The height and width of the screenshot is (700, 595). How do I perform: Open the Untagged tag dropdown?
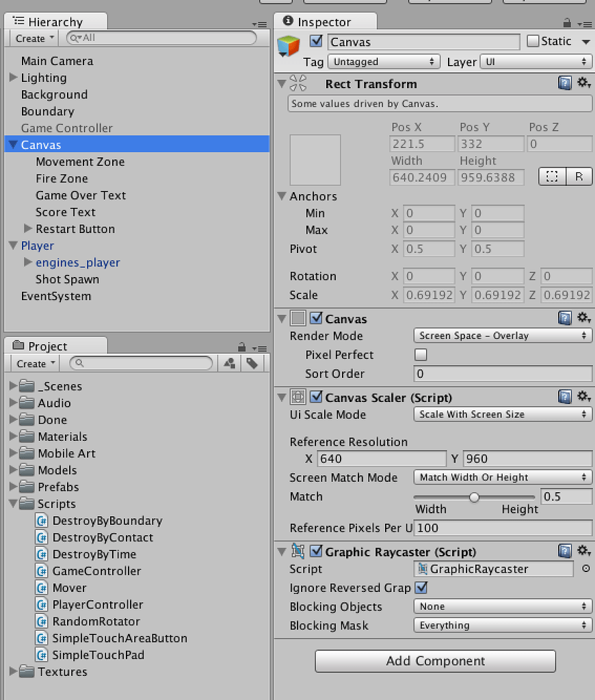pyautogui.click(x=384, y=62)
